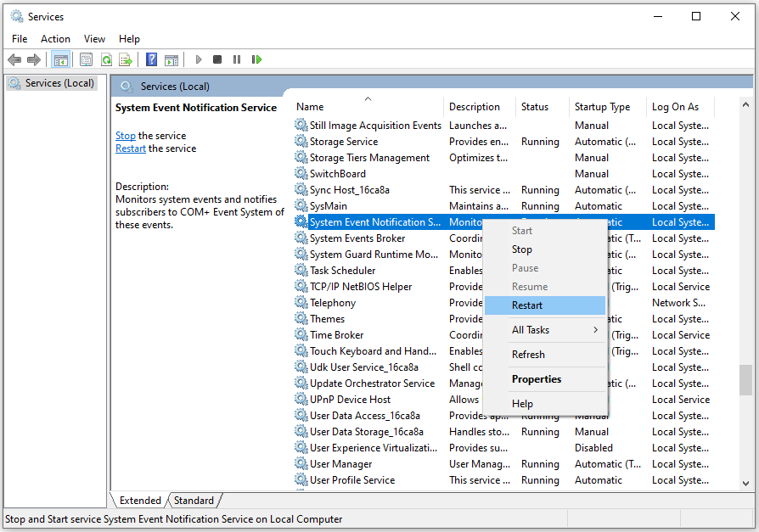The width and height of the screenshot is (759, 532).
Task: Click gear icon beside SysMain
Action: 301,205
